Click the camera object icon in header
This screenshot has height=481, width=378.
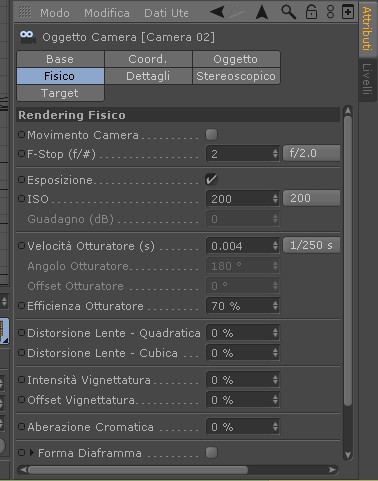pyautogui.click(x=27, y=37)
